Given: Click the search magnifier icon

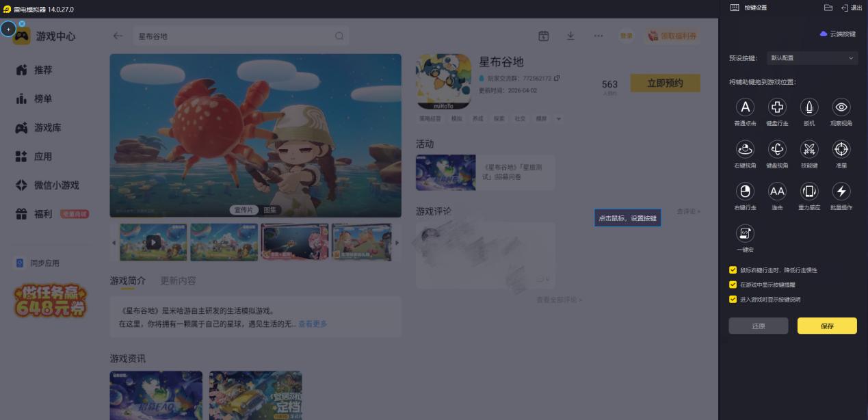Looking at the screenshot, I should tap(339, 36).
